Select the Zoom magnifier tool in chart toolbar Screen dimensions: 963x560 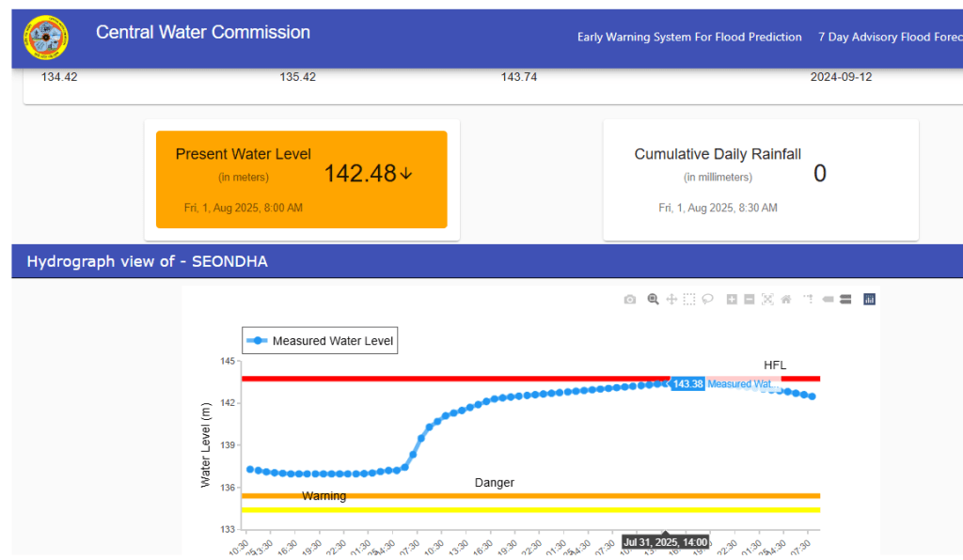point(653,300)
